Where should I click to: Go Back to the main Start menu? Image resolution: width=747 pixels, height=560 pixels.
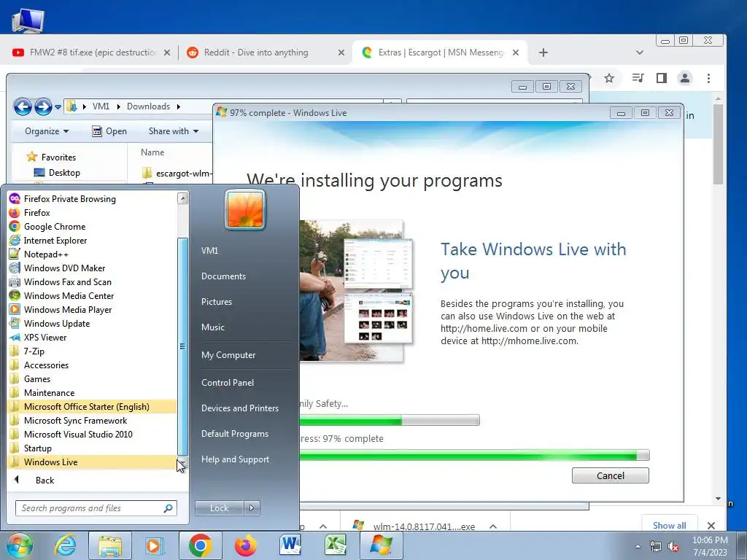click(44, 480)
